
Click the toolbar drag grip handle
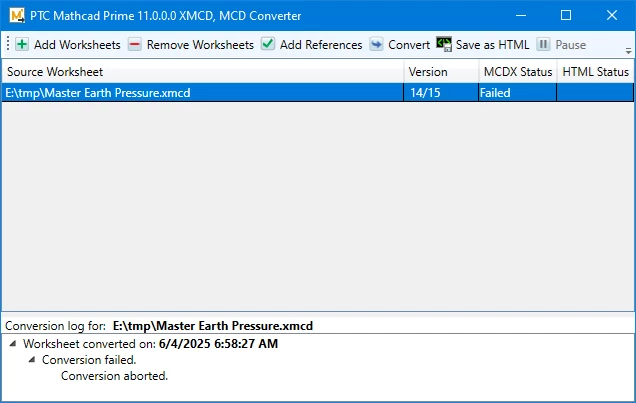[x=8, y=43]
